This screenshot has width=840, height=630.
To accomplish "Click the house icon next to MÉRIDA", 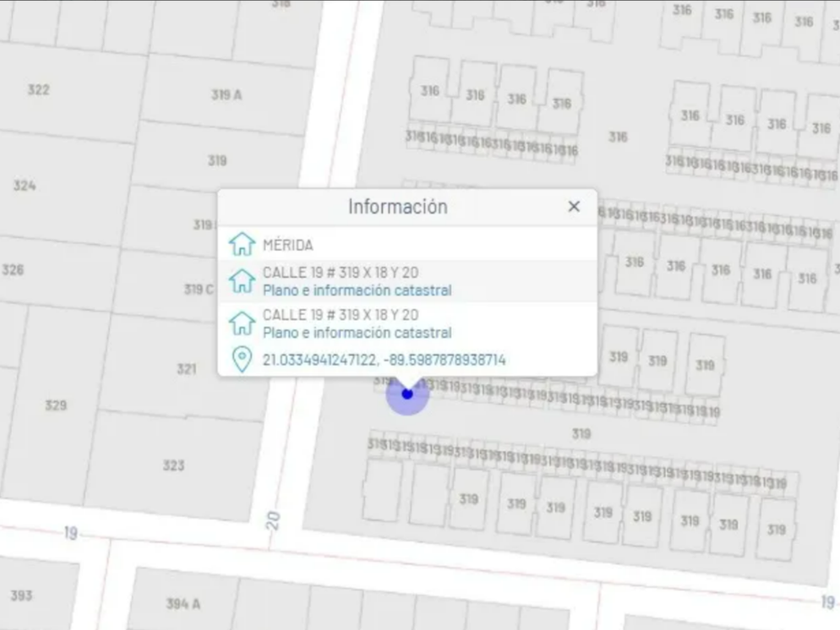I will coord(242,244).
